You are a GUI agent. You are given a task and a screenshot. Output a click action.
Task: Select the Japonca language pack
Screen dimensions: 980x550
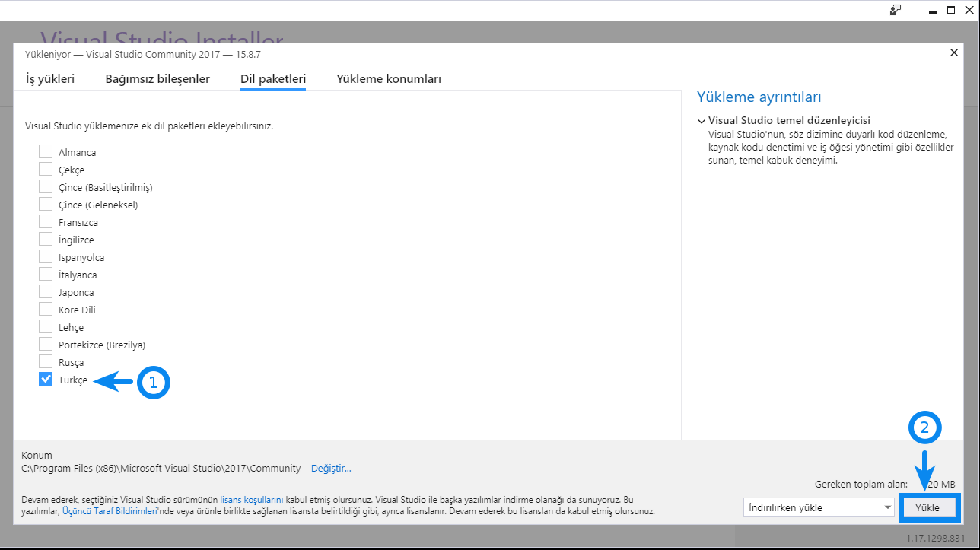coord(46,292)
